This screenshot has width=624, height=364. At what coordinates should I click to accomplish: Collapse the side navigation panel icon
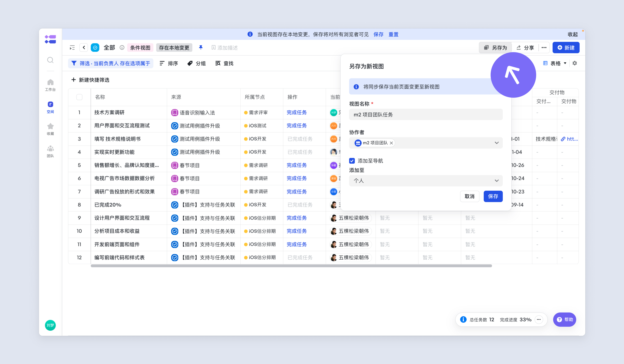pos(72,48)
